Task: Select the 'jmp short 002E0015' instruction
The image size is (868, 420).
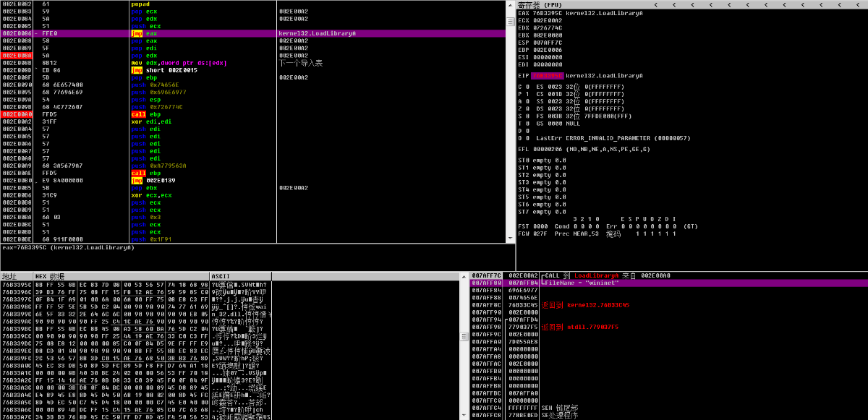Action: [x=163, y=70]
